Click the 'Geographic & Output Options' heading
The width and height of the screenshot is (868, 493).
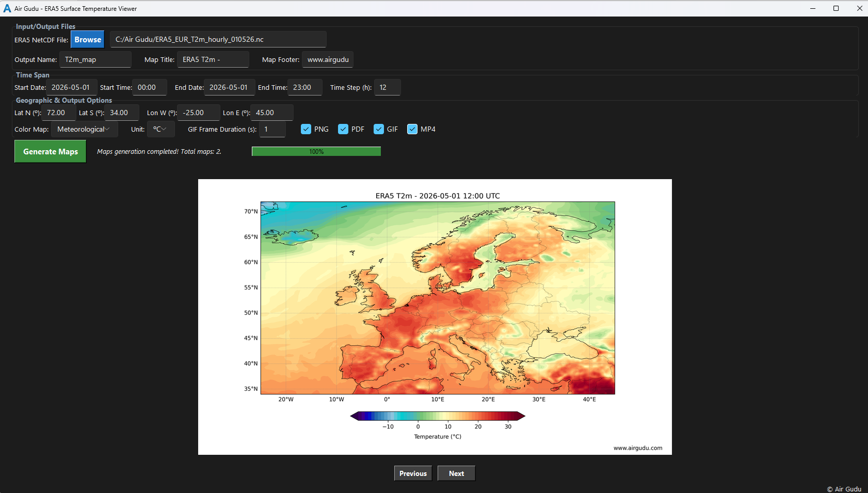point(64,100)
